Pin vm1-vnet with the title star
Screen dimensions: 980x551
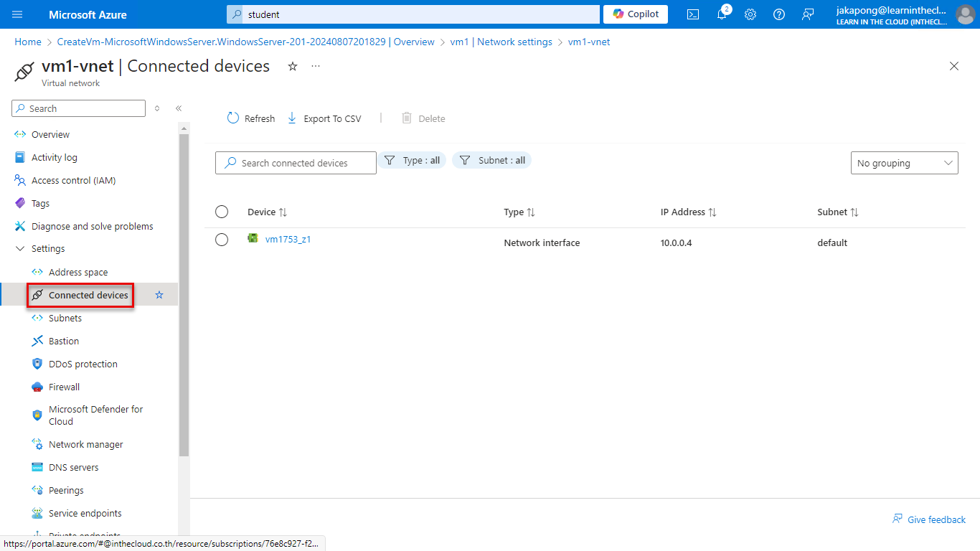point(293,66)
